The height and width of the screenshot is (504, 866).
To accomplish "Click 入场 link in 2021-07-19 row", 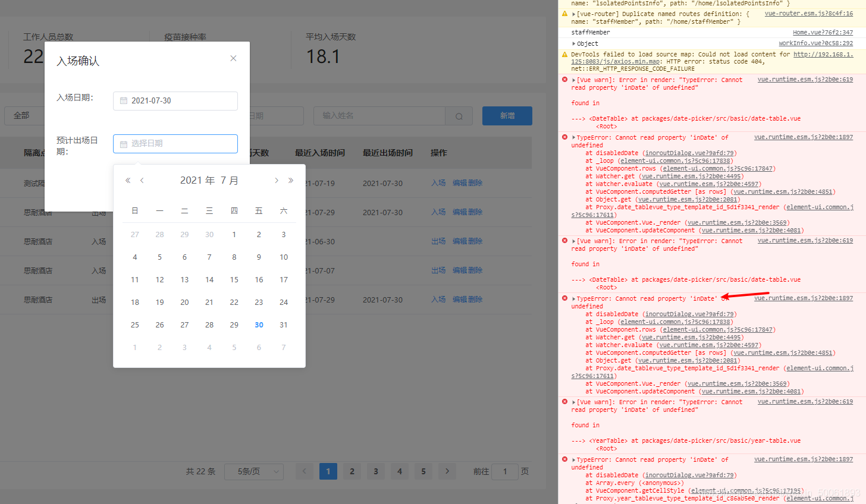I will coord(438,183).
